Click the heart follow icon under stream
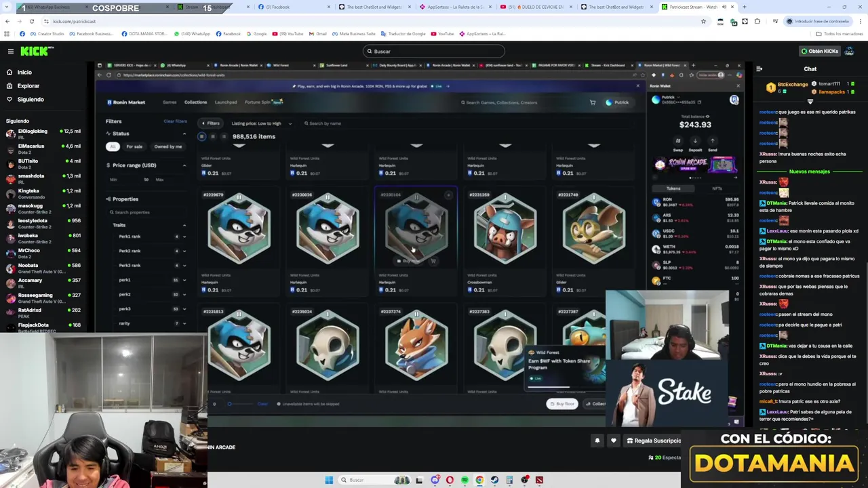This screenshot has height=488, width=868. (614, 441)
